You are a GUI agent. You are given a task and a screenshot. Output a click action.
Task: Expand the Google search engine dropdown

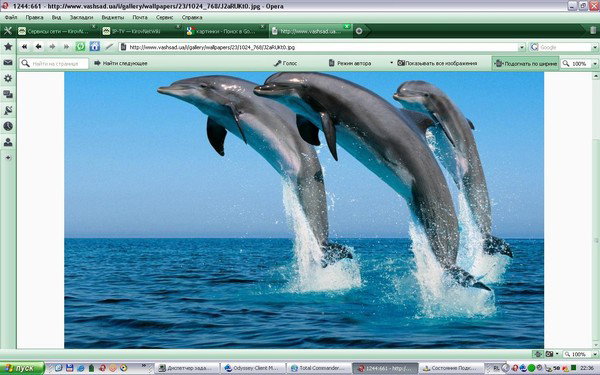[x=595, y=47]
